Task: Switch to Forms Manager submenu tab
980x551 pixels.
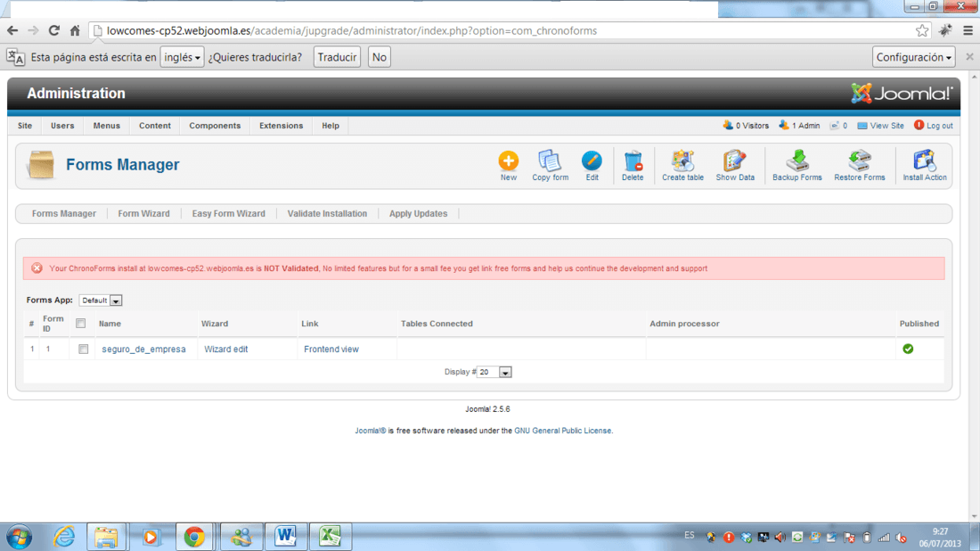Action: coord(64,214)
